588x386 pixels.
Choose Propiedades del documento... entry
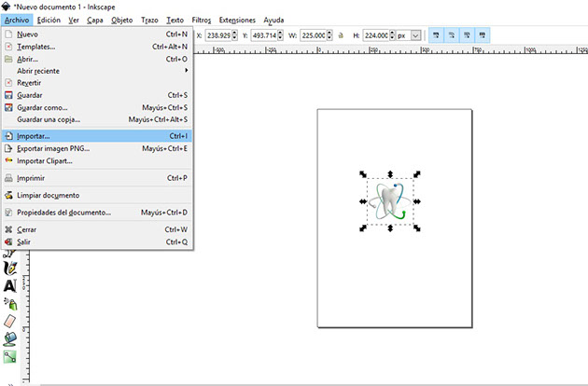coord(97,213)
